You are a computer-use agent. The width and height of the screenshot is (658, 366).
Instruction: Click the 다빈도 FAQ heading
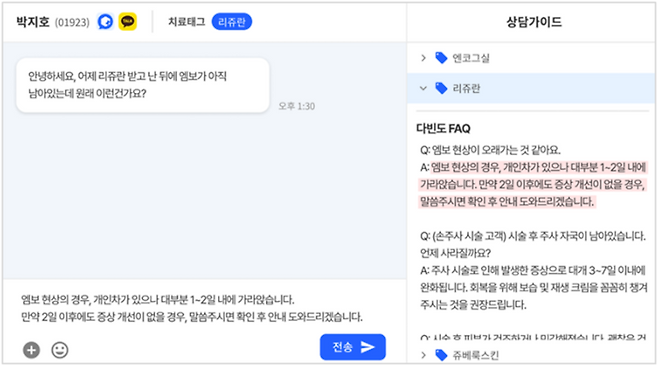tap(443, 128)
